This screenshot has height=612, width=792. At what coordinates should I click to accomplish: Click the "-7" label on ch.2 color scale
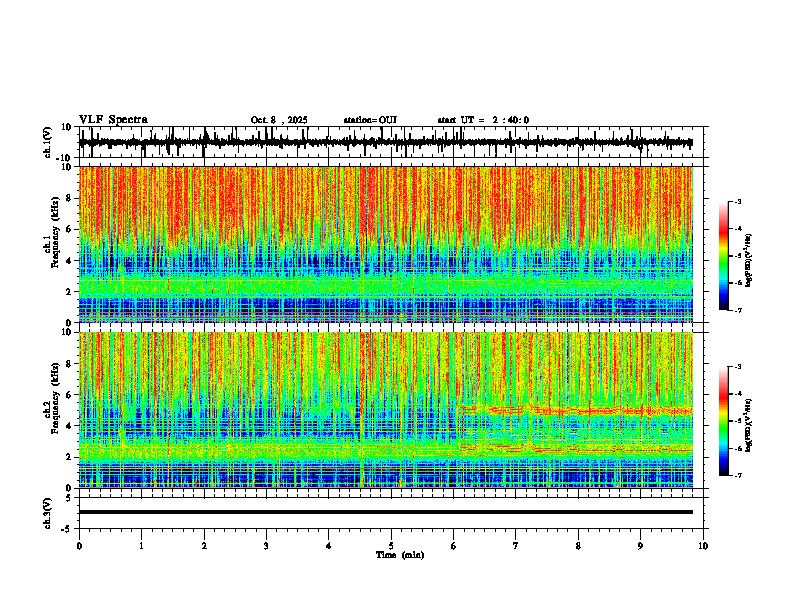click(737, 475)
